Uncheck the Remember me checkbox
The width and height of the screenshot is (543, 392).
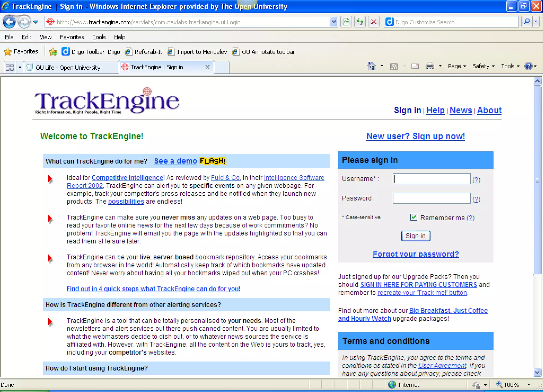click(x=413, y=217)
